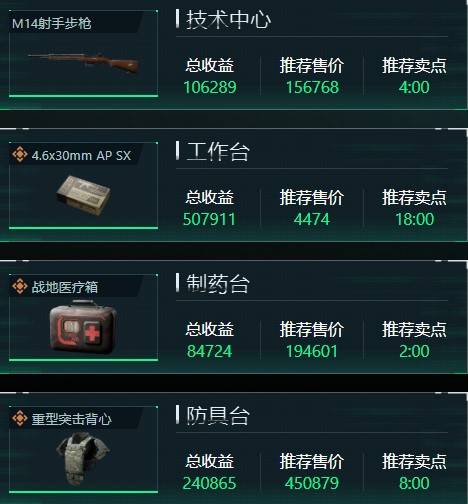Viewport: 468px width, 504px height.
Task: Click the 2:00 recommended sell time
Action: click(x=414, y=351)
